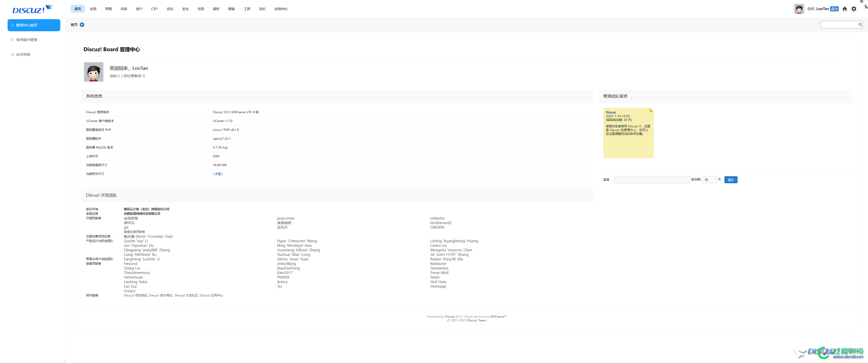Image resolution: width=868 pixels, height=363 pixels.
Task: Open the 应用中心 menu
Action: coord(281,9)
